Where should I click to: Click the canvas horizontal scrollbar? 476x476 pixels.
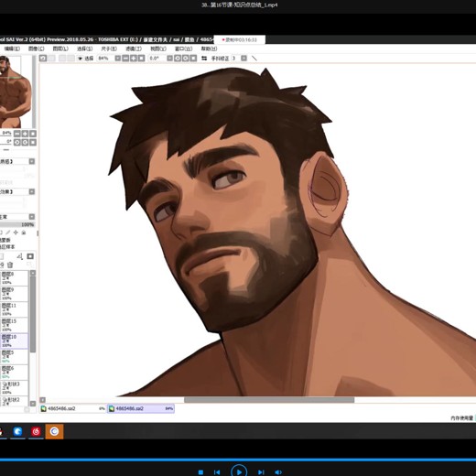tap(269, 400)
